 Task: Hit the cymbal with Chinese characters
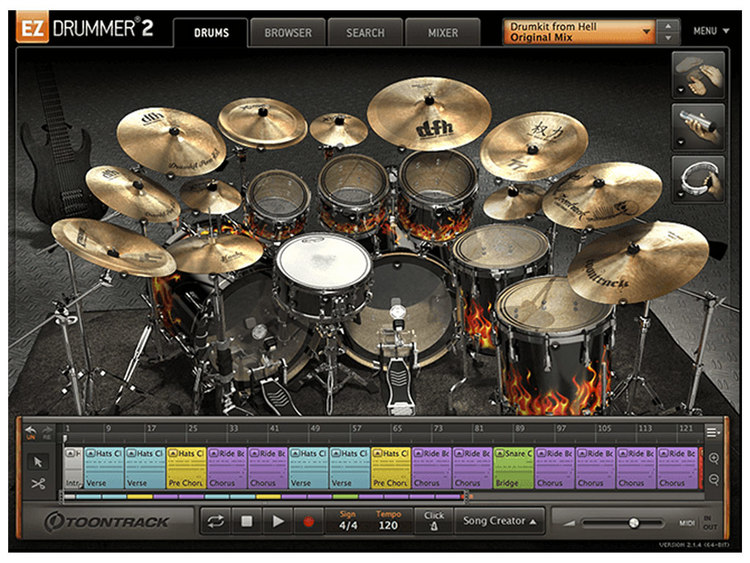pyautogui.click(x=534, y=145)
